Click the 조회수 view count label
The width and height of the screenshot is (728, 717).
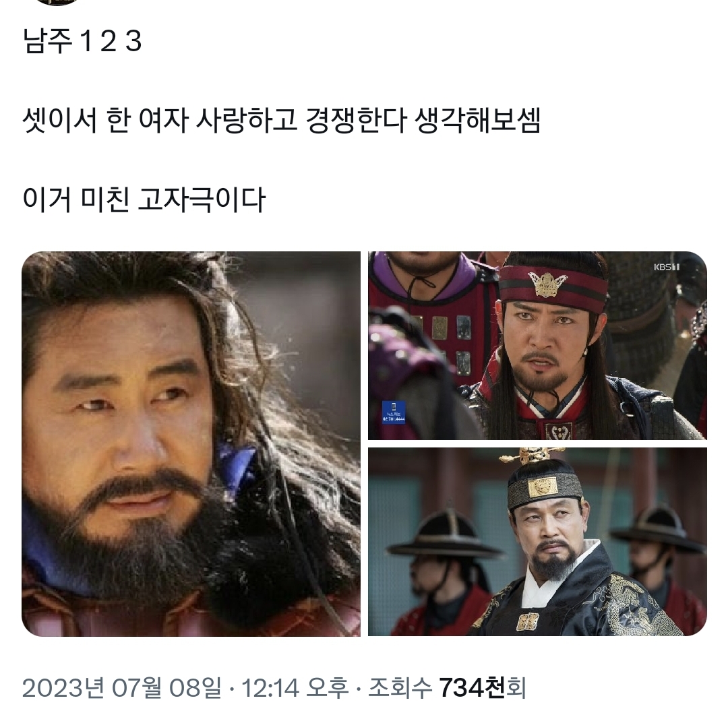tap(400, 687)
